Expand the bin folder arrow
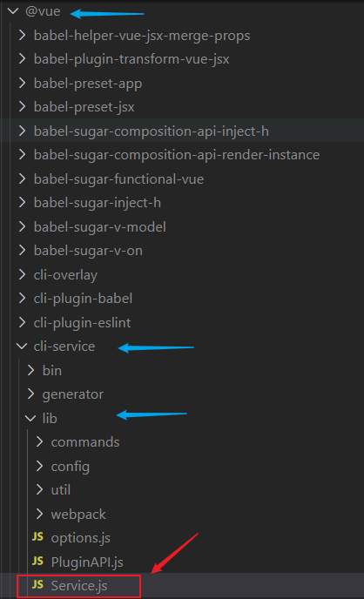Screen dimensions: 364x599 point(30,370)
